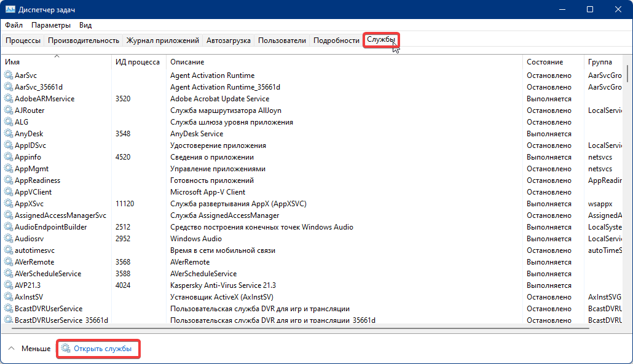This screenshot has width=633, height=364.
Task: Select the AnyDesk Service description
Action: point(197,133)
